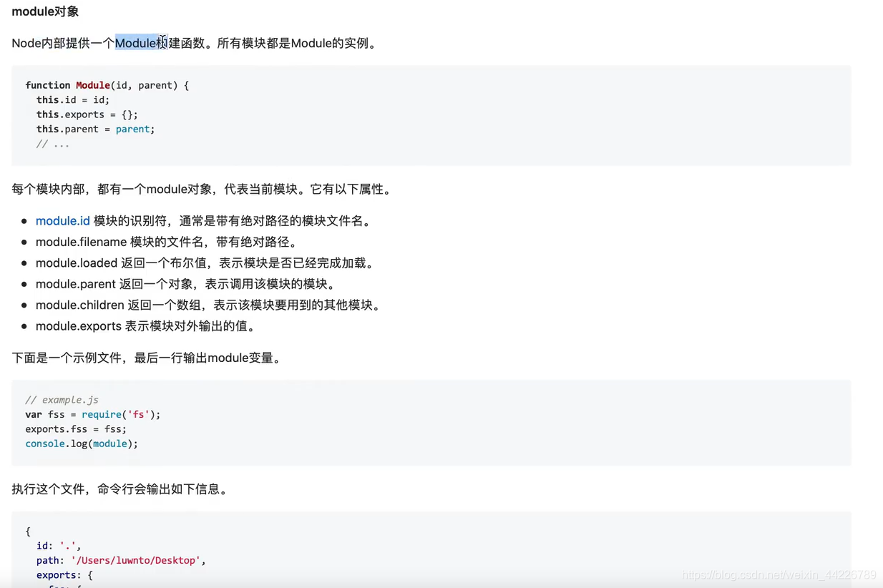Click the paragraph starting with 每个模块内部
Screen dimensions: 883x588
203,190
